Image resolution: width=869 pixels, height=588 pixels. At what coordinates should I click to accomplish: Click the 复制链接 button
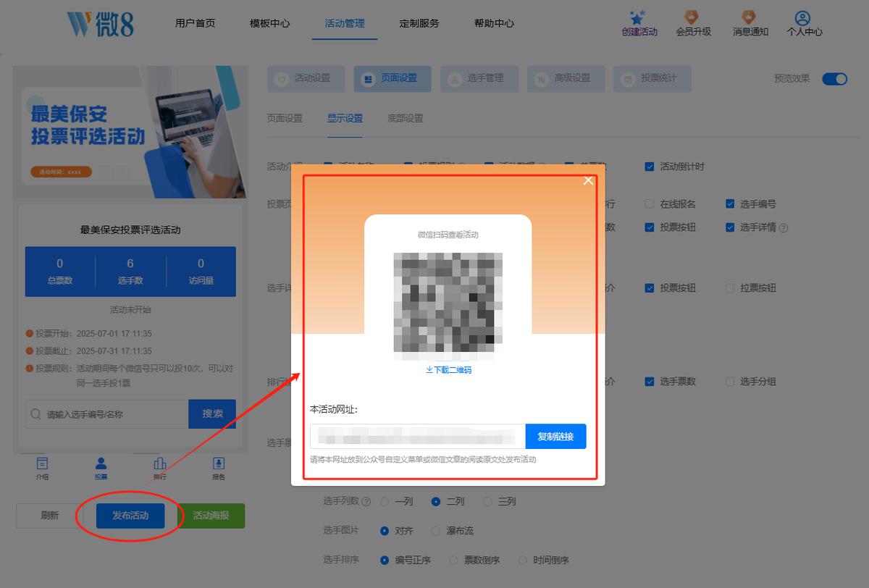tap(555, 437)
